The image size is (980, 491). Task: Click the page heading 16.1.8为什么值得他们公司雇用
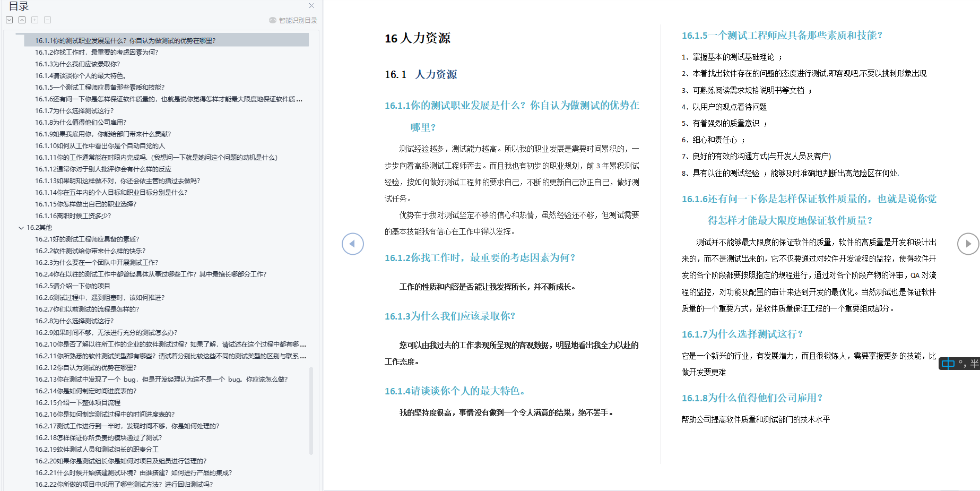[752, 398]
